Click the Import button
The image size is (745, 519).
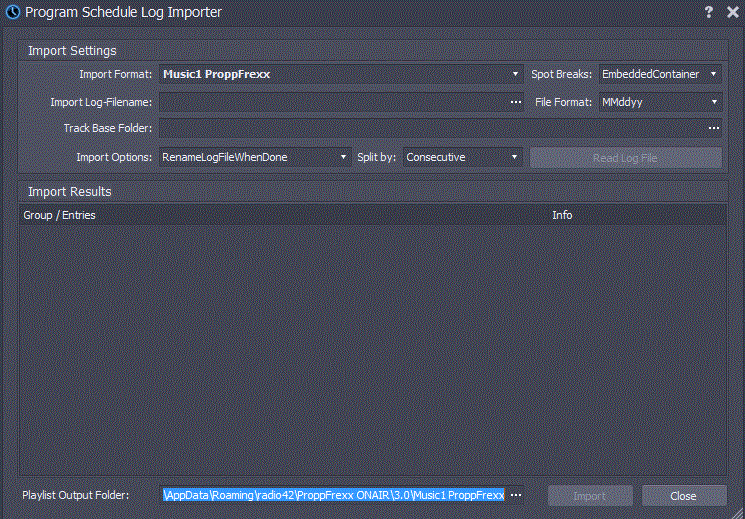[590, 496]
